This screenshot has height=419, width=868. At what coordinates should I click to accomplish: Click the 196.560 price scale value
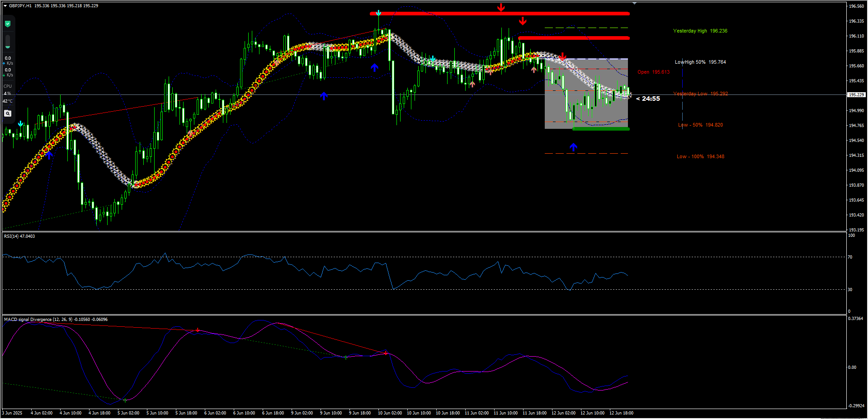pyautogui.click(x=856, y=6)
